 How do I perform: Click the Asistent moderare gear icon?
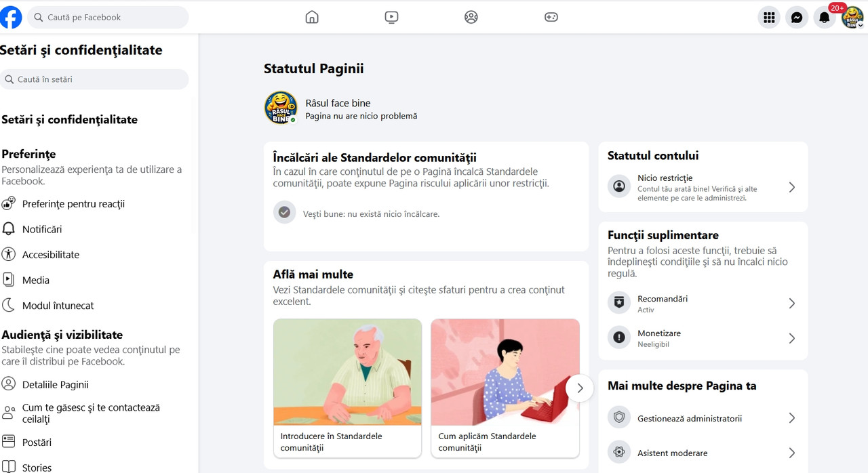pos(619,452)
